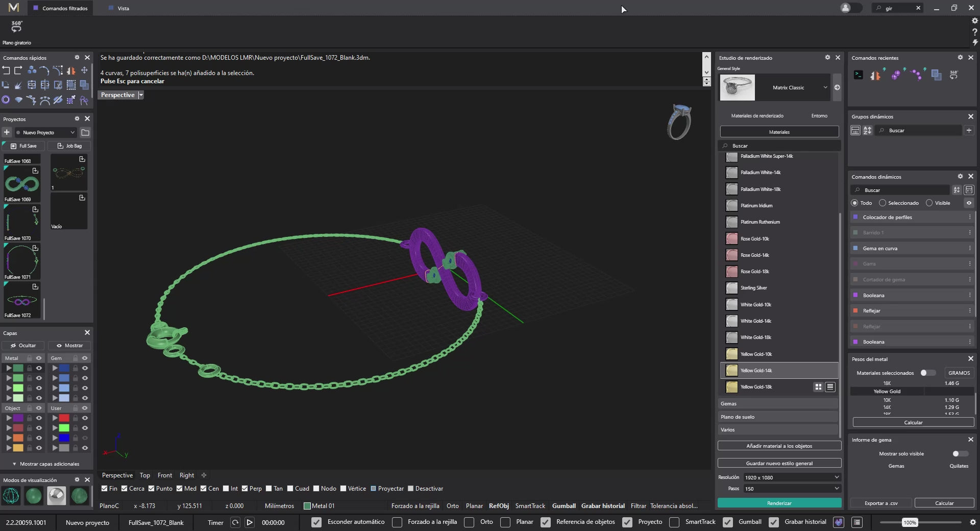Expand the Plano de suelo section
The width and height of the screenshot is (980, 531).
[x=778, y=417]
